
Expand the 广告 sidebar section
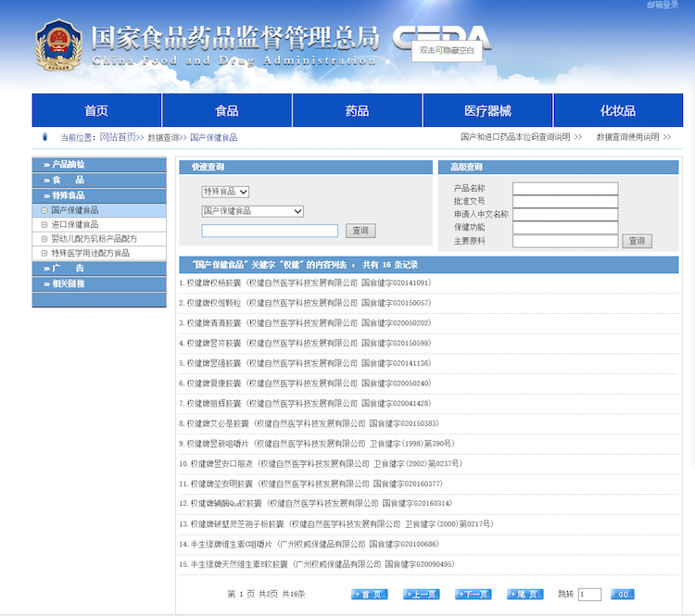[x=99, y=268]
